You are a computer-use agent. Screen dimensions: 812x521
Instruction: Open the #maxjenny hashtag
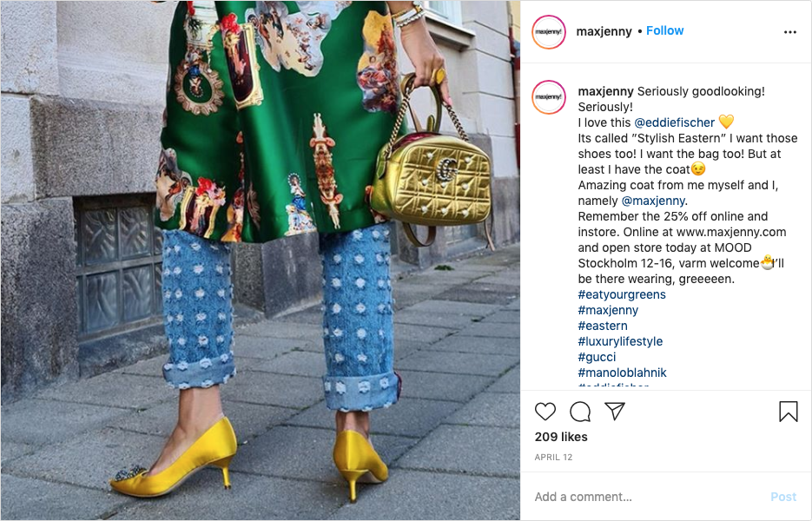pyautogui.click(x=608, y=310)
